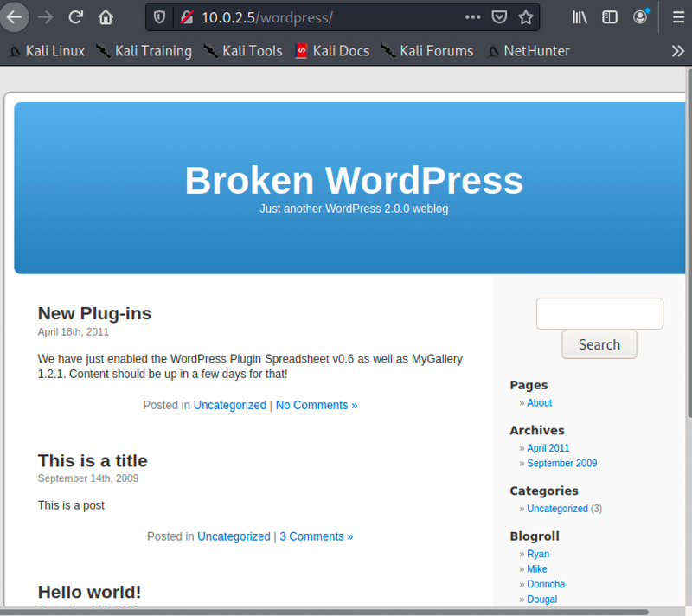Open the September 2009 archive
Screen dimensions: 692x616
pyautogui.click(x=561, y=464)
